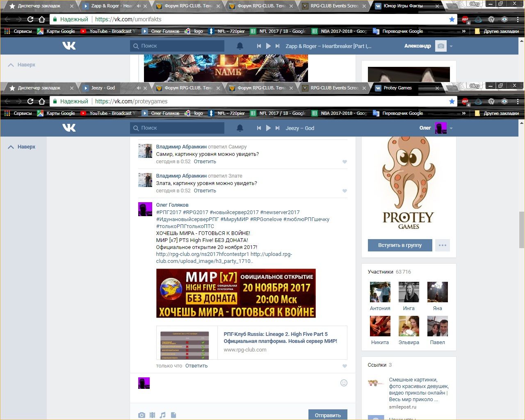This screenshot has width=525, height=420.
Task: Expand hidden bookmarks chevron in umorifakts window
Action: 464,31
